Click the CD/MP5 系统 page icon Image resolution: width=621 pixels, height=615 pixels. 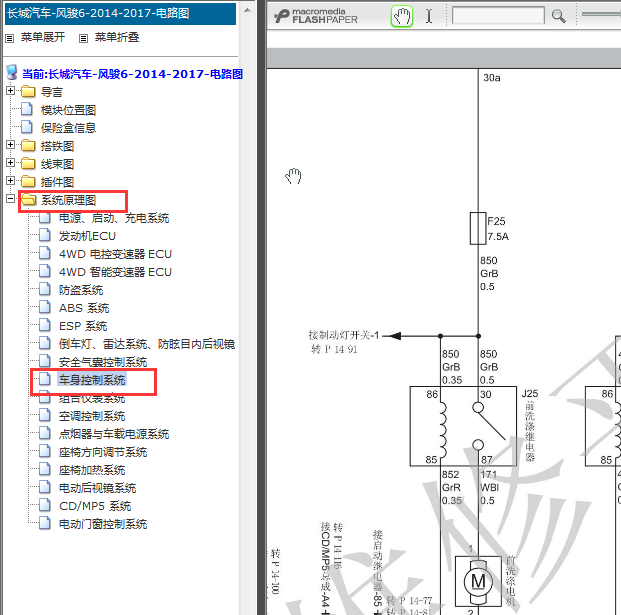click(44, 505)
